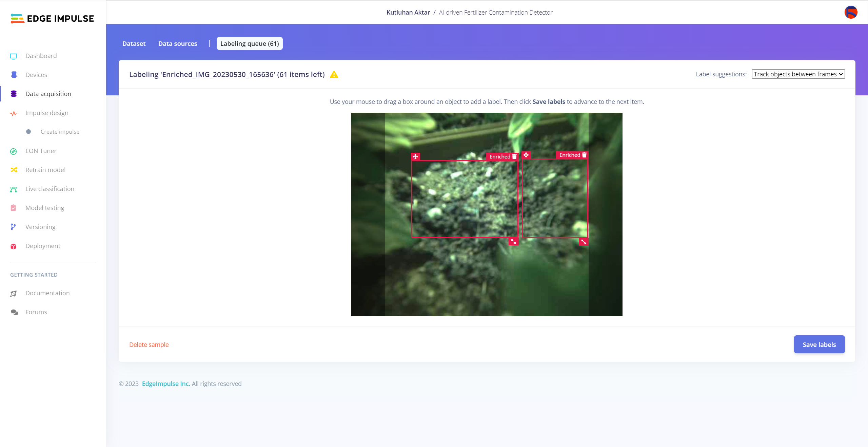Screen dimensions: 868x447
Task: Go to Create impulse in sidebar
Action: click(60, 132)
